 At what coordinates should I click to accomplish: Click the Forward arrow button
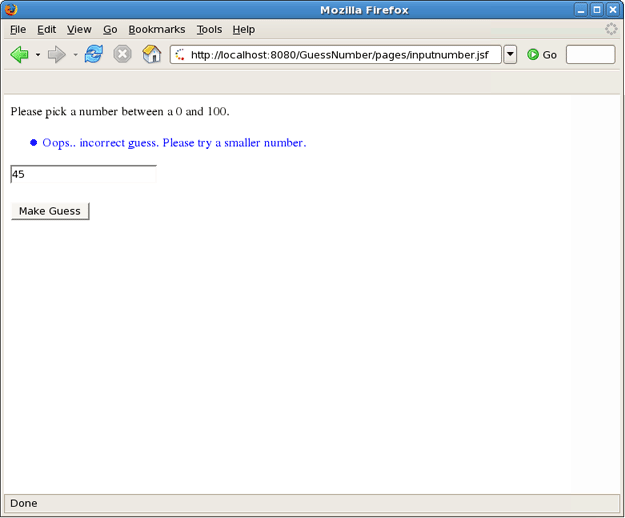[x=56, y=54]
